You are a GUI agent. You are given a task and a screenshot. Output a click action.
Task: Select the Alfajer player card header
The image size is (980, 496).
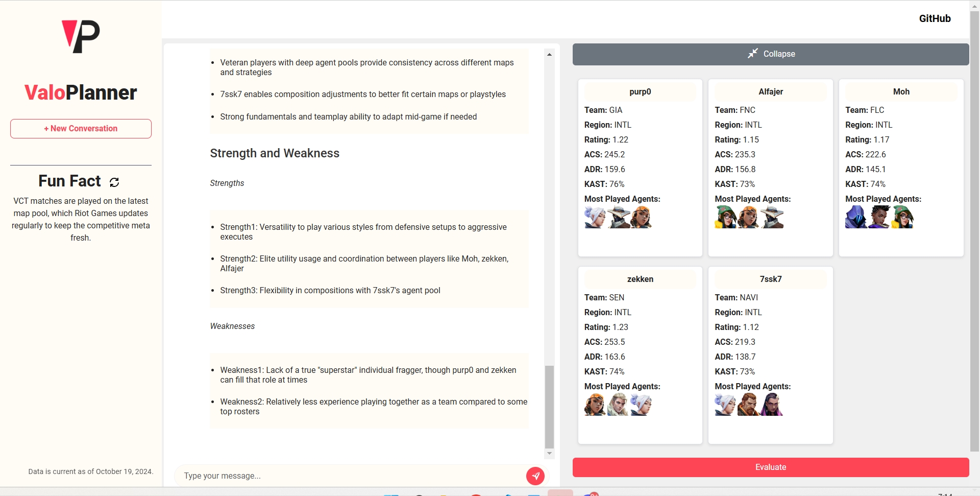click(x=771, y=92)
